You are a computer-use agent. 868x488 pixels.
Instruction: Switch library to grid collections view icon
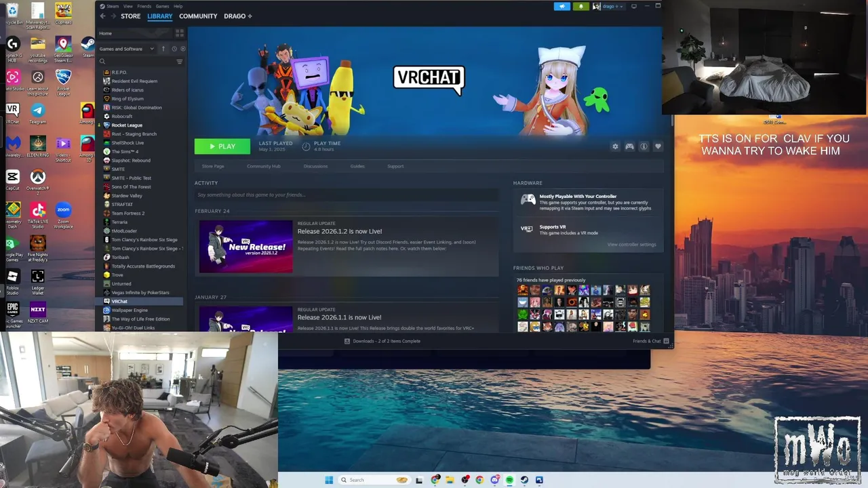click(180, 33)
